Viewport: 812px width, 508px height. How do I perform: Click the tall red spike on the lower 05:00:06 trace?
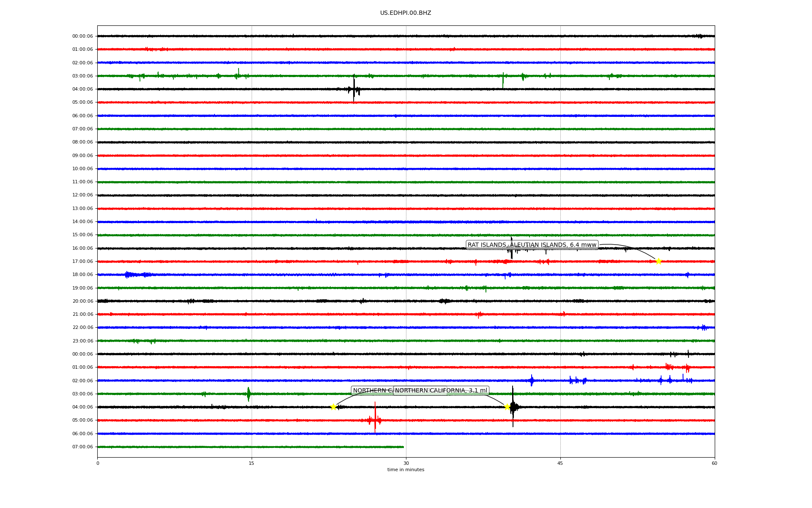(x=375, y=417)
